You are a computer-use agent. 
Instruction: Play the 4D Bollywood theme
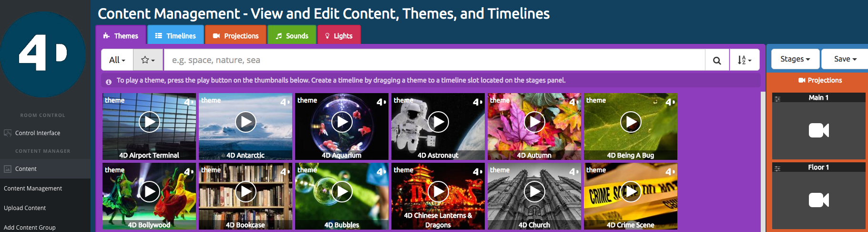149,192
